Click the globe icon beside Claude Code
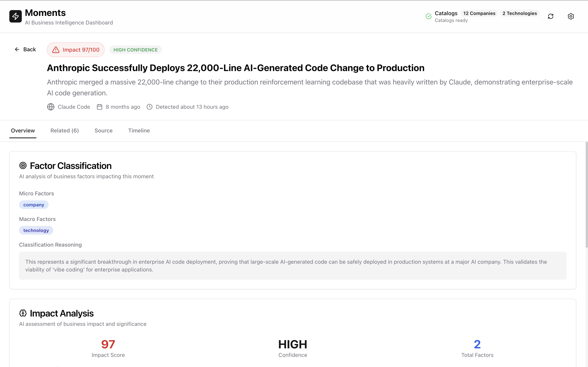 click(x=51, y=107)
